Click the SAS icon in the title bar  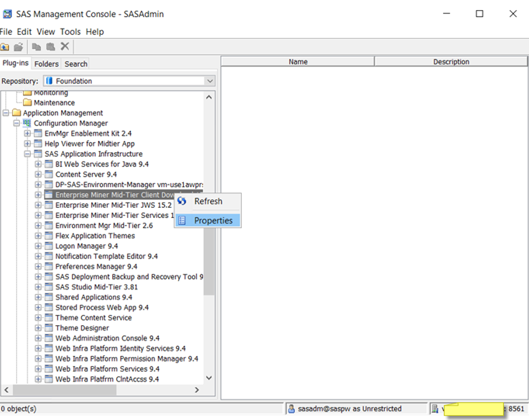pyautogui.click(x=8, y=13)
